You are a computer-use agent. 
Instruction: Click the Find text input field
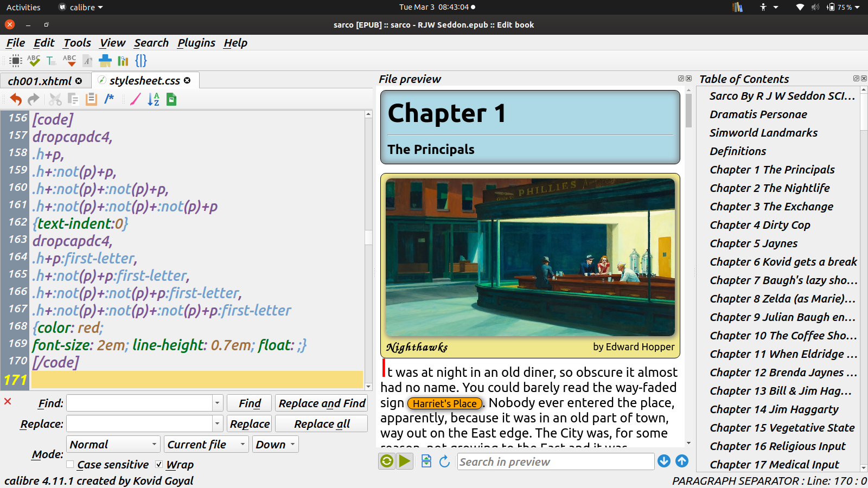139,403
